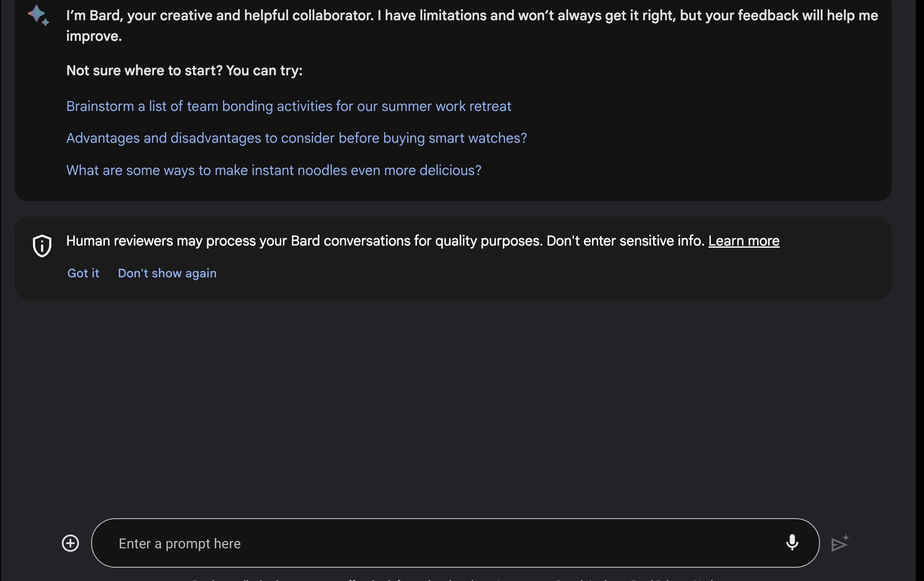
Task: Click the plus upload icon
Action: pos(71,543)
